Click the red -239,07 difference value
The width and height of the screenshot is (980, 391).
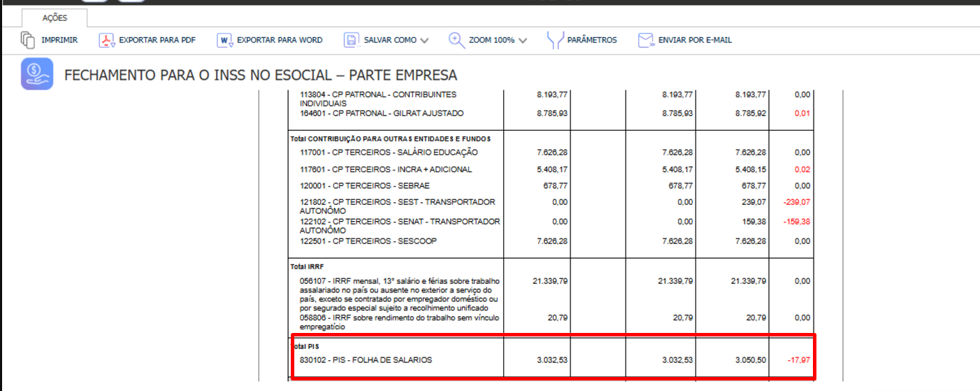[797, 202]
